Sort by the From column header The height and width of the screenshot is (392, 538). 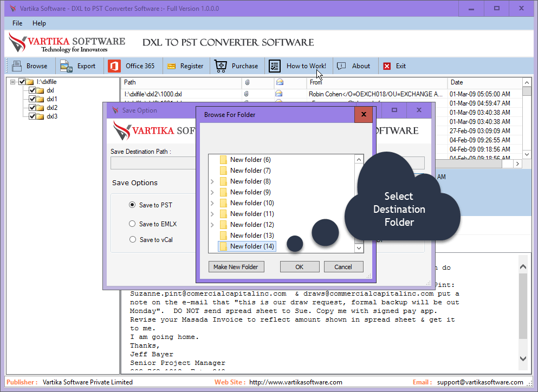[377, 82]
